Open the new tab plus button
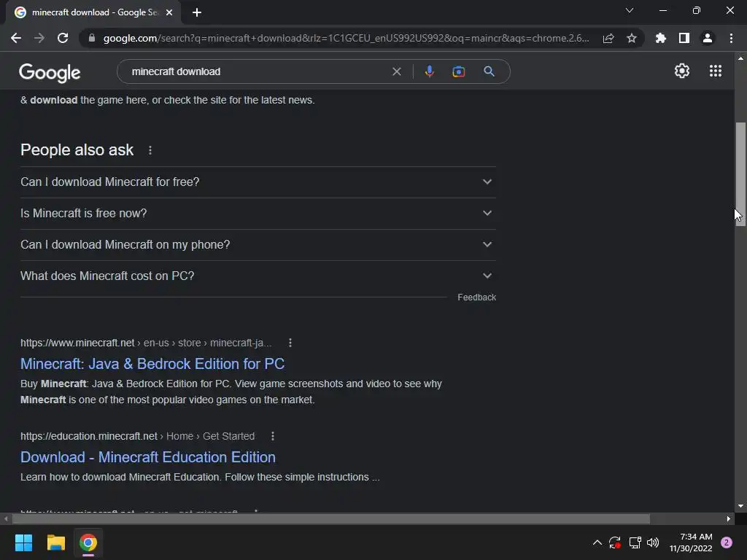This screenshot has height=560, width=747. pos(197,12)
